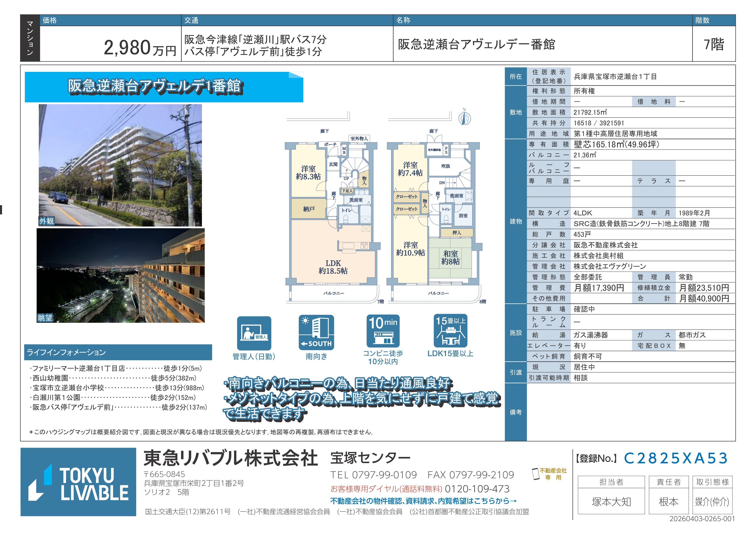Viewport: 756px width, 534px height.
Task: Click the 10min convenience store icon
Action: tap(383, 331)
